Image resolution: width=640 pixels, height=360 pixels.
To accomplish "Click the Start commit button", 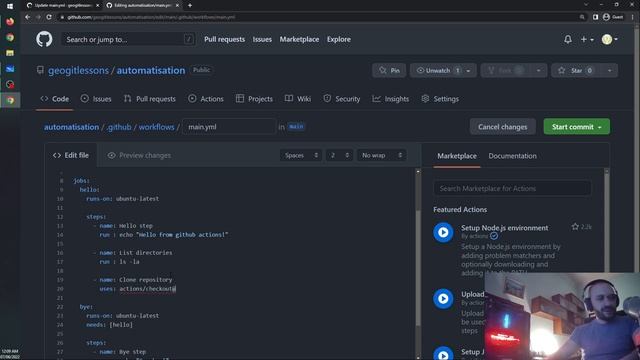I will point(577,127).
